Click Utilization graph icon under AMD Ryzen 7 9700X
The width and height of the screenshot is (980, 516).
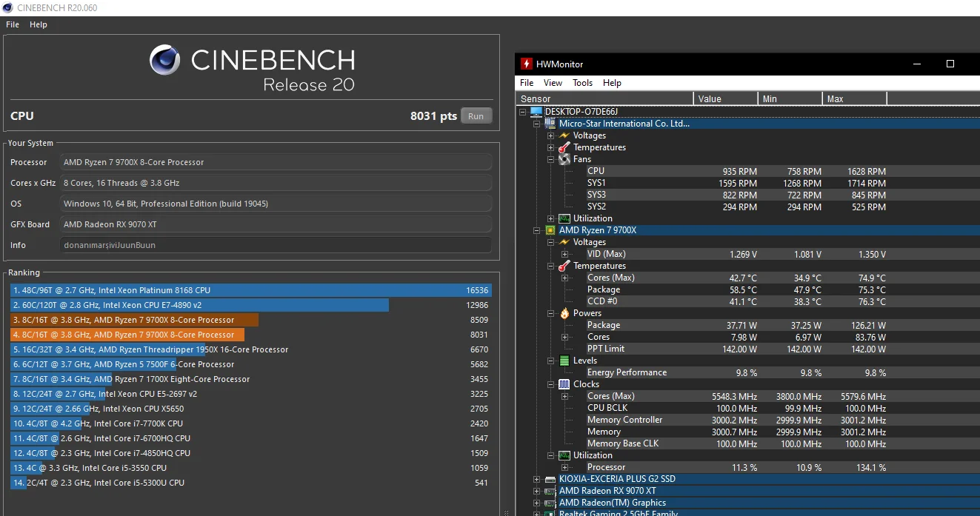coord(564,455)
